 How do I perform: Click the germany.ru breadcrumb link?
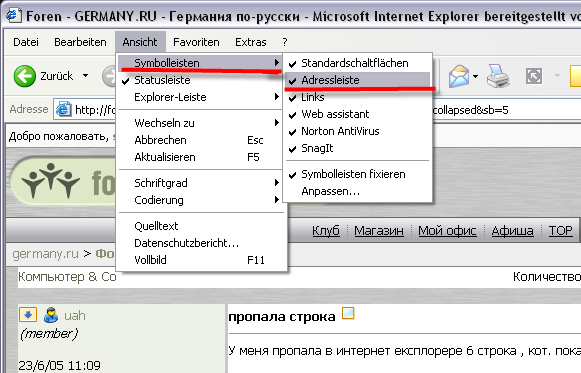click(x=45, y=254)
